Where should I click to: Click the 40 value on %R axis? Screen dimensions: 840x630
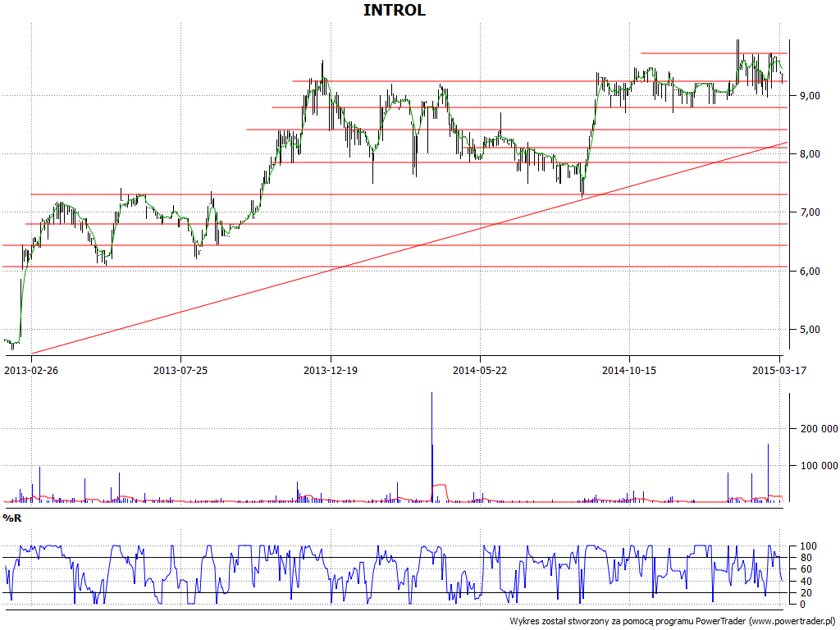[x=808, y=582]
